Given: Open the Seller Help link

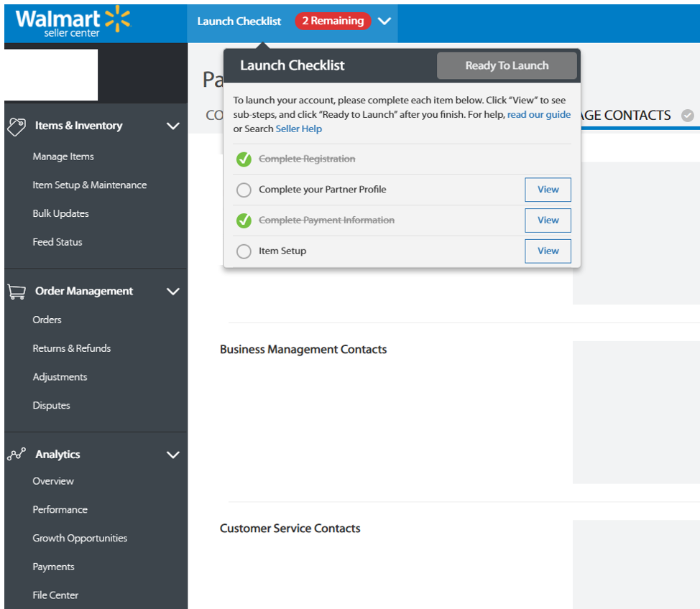Looking at the screenshot, I should [x=299, y=129].
